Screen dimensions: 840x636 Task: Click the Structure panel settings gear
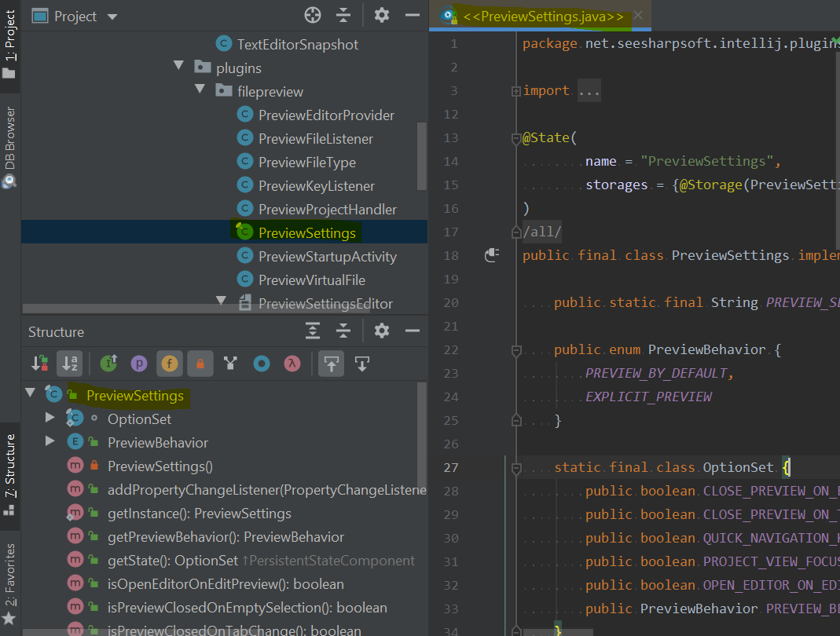tap(381, 331)
